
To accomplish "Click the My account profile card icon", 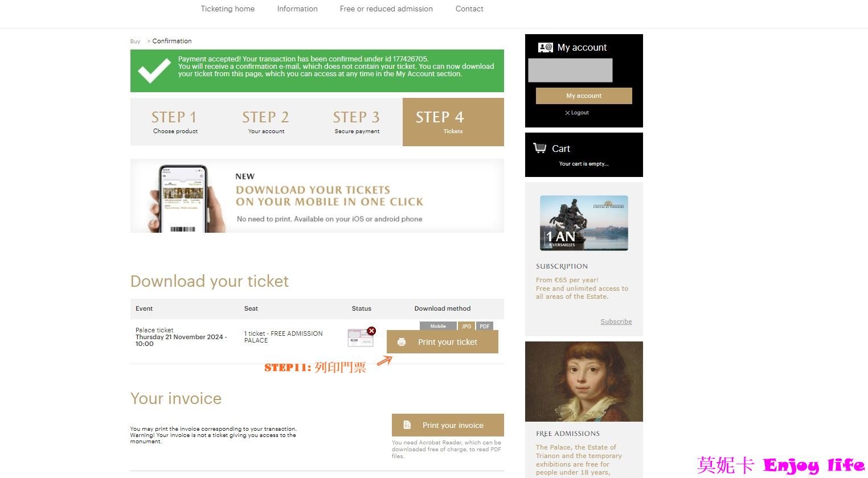I will pyautogui.click(x=545, y=47).
